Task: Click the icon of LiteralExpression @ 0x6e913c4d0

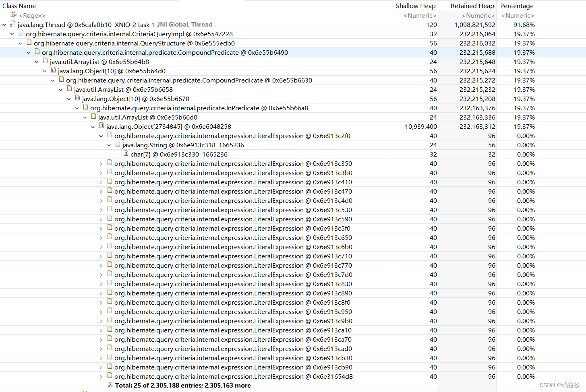Action: pos(110,200)
